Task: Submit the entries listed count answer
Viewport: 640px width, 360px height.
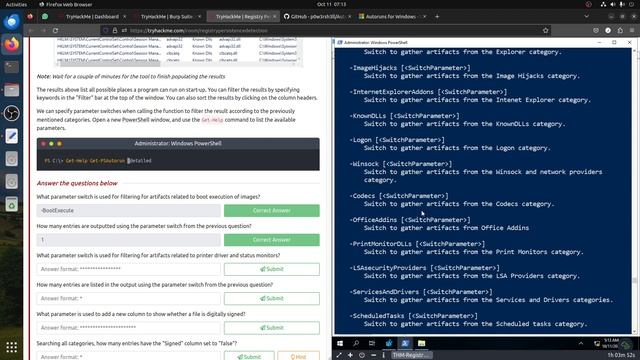Action: tap(272, 298)
